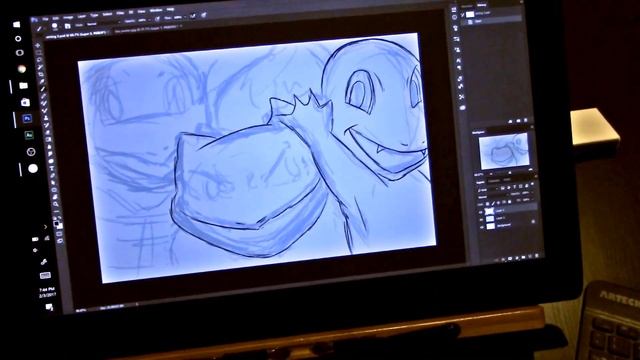Hide Layer 2 with its eye icon
This screenshot has width=640, height=360.
(x=482, y=220)
